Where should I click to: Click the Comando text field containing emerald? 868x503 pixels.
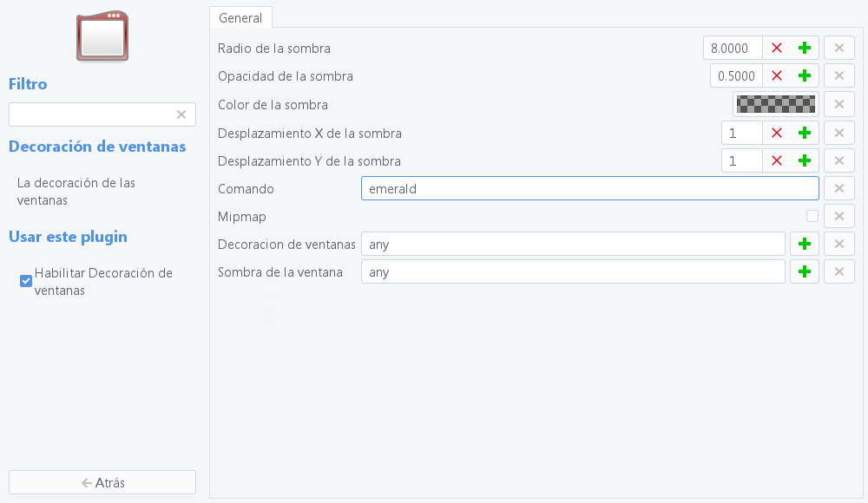pyautogui.click(x=589, y=188)
